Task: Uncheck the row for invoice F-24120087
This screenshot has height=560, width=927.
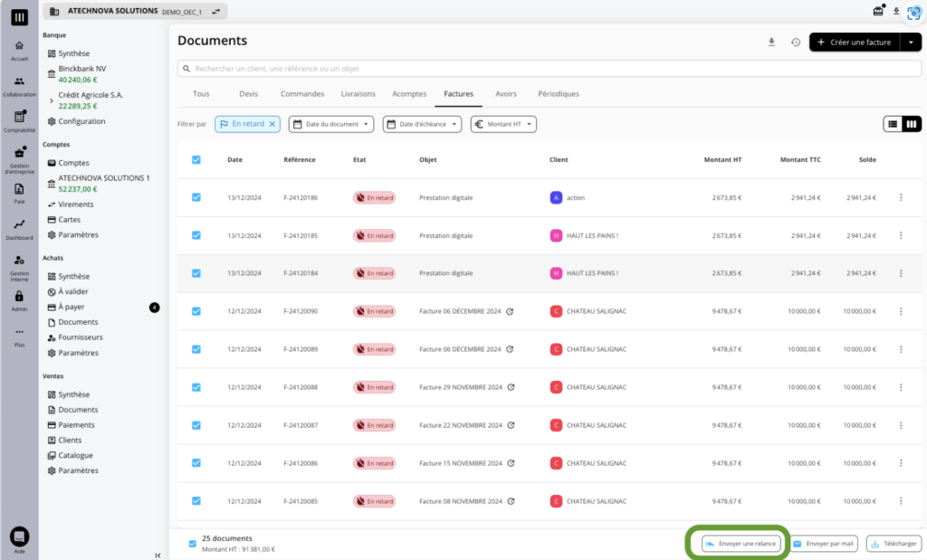Action: tap(196, 425)
